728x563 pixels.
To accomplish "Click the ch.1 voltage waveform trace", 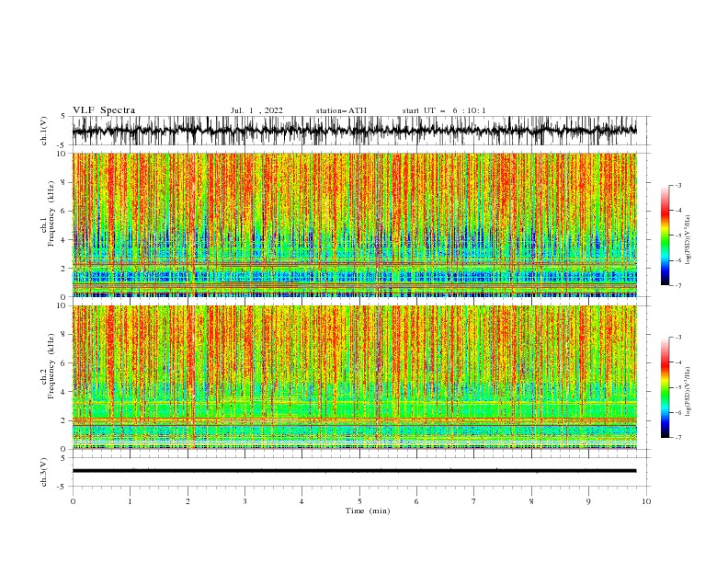I will (354, 131).
